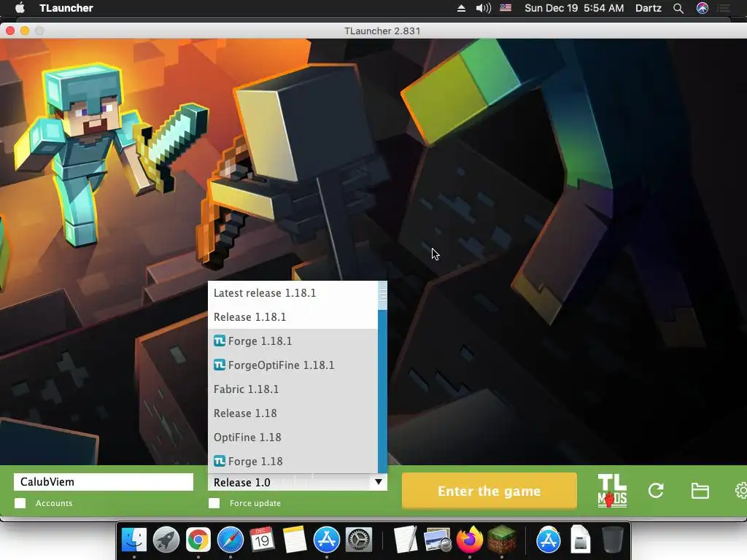
Task: Open the Apple menu
Action: 20,8
